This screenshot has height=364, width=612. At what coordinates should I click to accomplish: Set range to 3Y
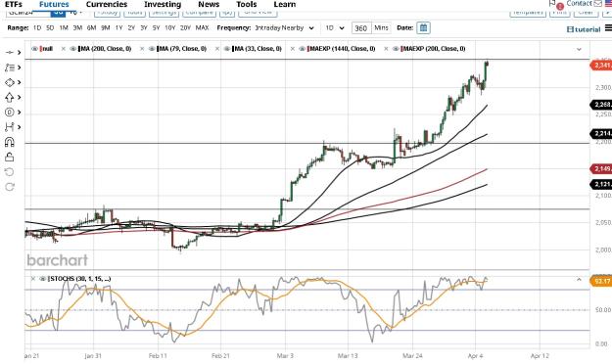144,27
